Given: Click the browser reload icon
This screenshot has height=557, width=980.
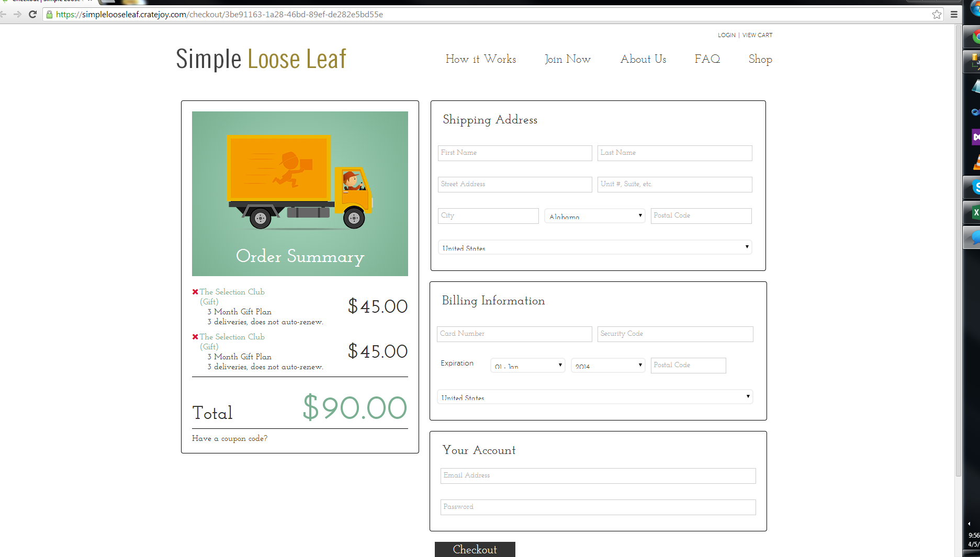Looking at the screenshot, I should point(32,14).
